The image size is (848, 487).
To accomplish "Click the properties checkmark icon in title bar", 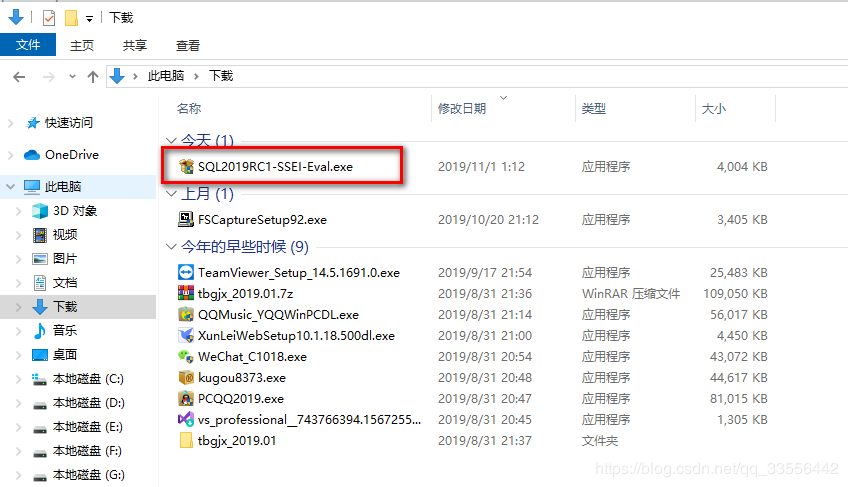I will tap(49, 18).
